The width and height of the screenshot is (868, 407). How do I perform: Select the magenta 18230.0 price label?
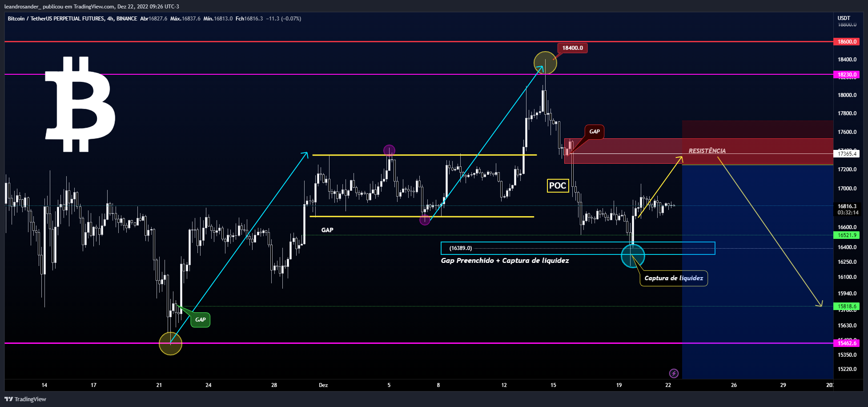pos(847,75)
